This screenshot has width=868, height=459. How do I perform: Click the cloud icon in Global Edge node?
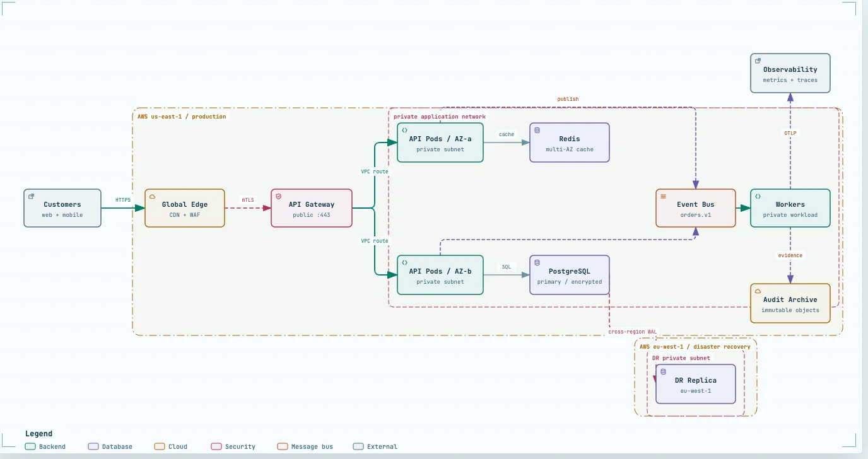click(153, 196)
